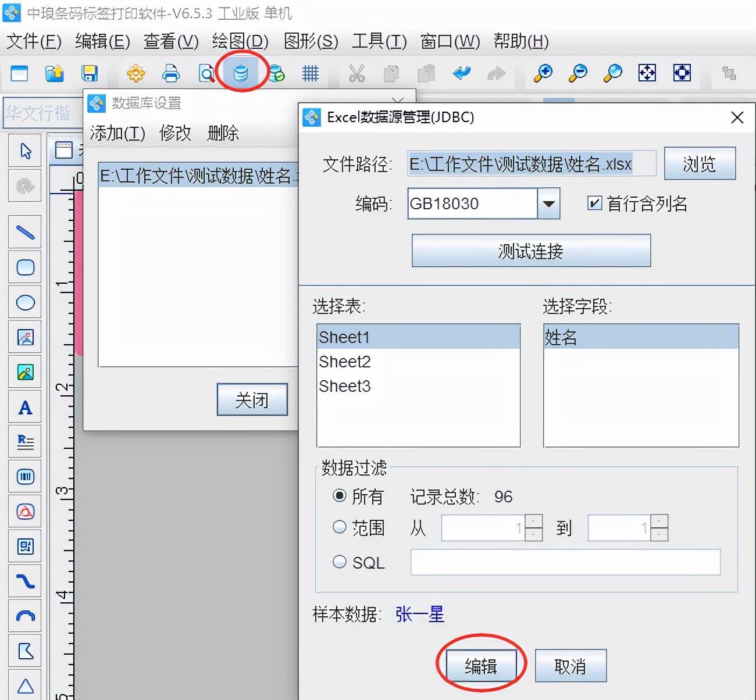The width and height of the screenshot is (756, 700).
Task: Open document settings gear icon
Action: coord(136,73)
